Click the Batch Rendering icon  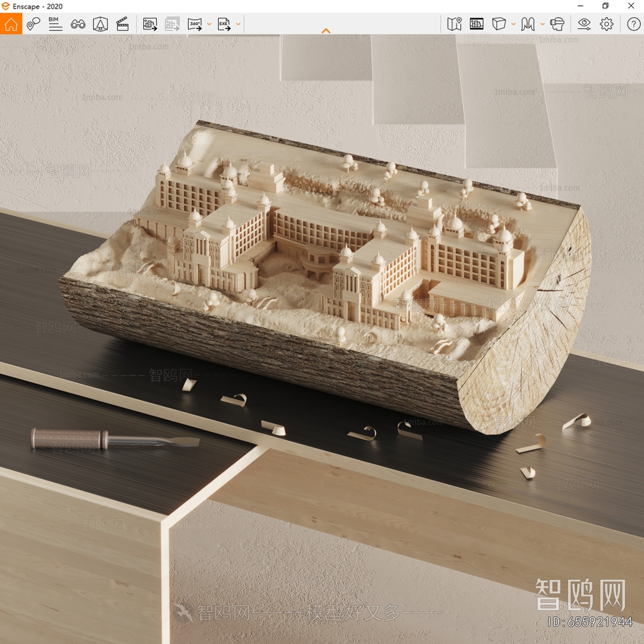172,24
